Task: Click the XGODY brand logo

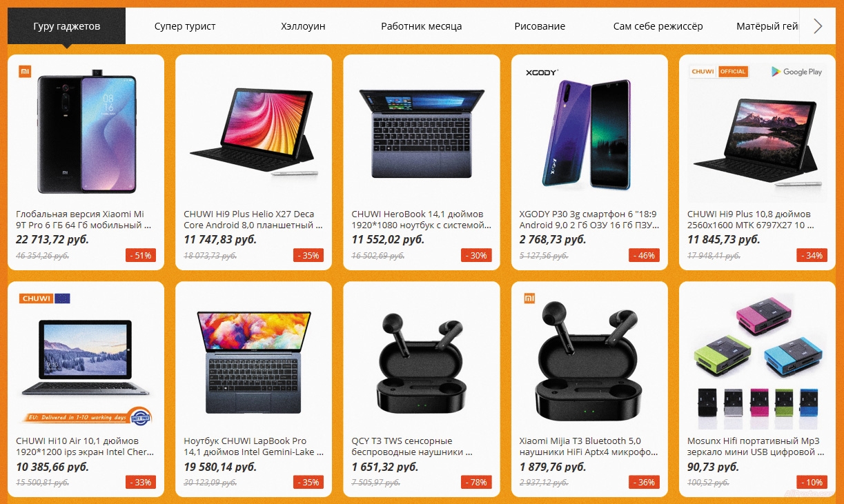Action: click(542, 72)
